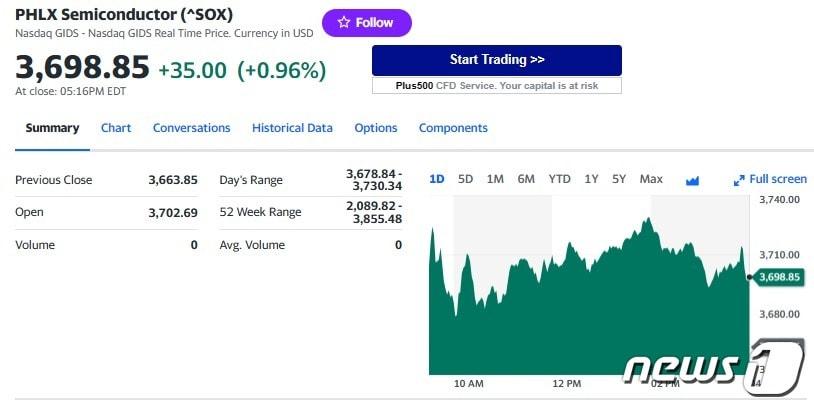Select the 5Y chart range
814x408 pixels.
pyautogui.click(x=619, y=179)
